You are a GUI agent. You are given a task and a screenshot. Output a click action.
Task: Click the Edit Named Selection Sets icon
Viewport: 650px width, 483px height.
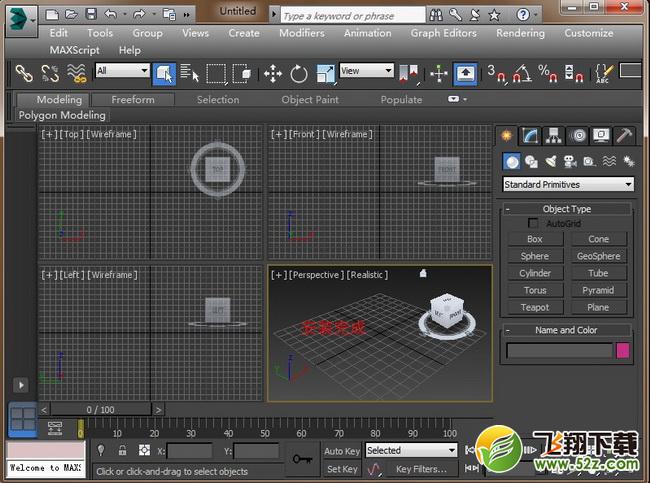[603, 73]
